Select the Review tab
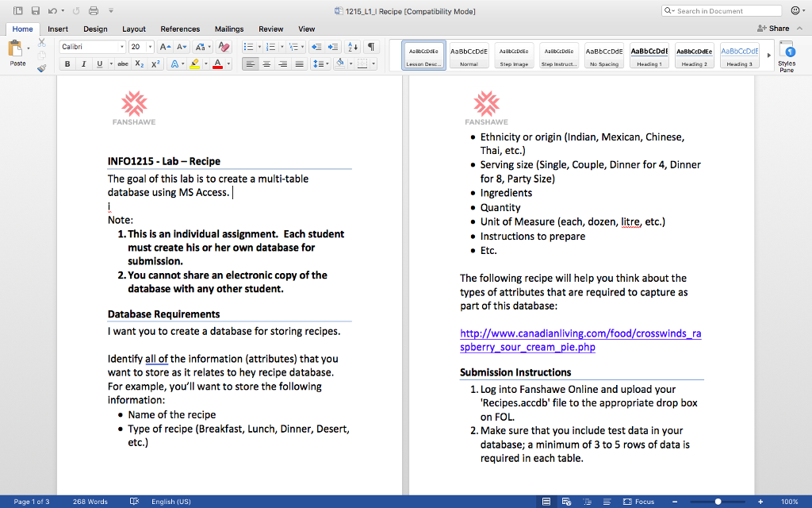This screenshot has width=812, height=508. [x=271, y=29]
